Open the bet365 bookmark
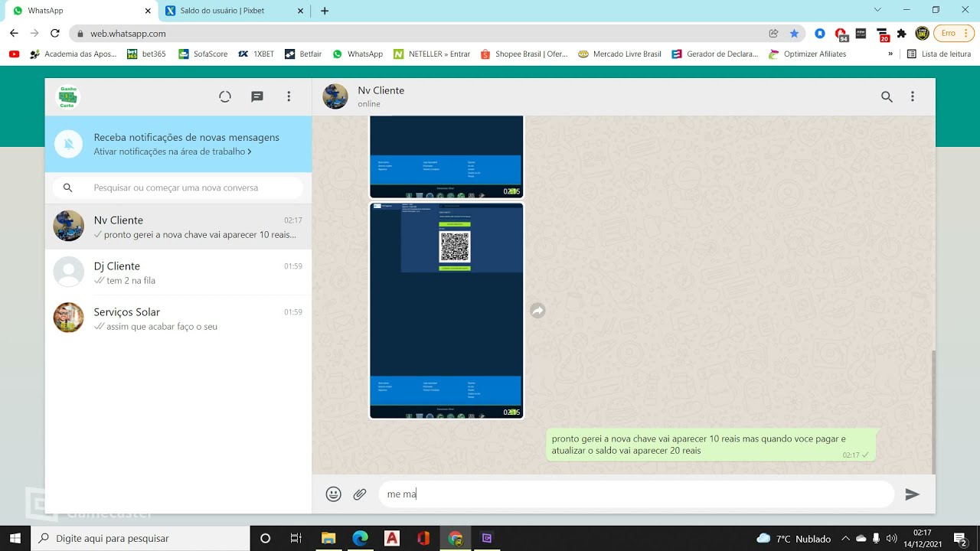Image resolution: width=980 pixels, height=551 pixels. coord(146,54)
